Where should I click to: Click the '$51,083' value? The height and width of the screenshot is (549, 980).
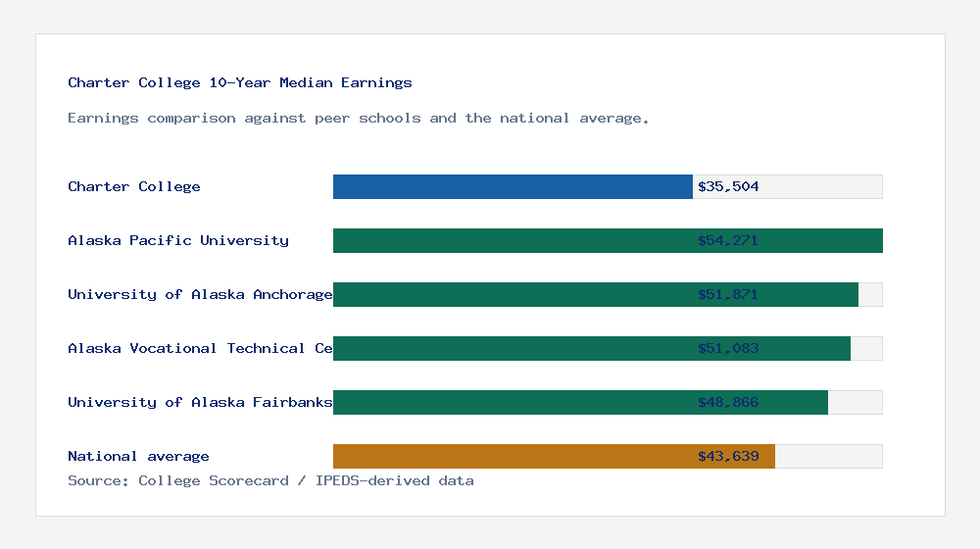click(728, 348)
